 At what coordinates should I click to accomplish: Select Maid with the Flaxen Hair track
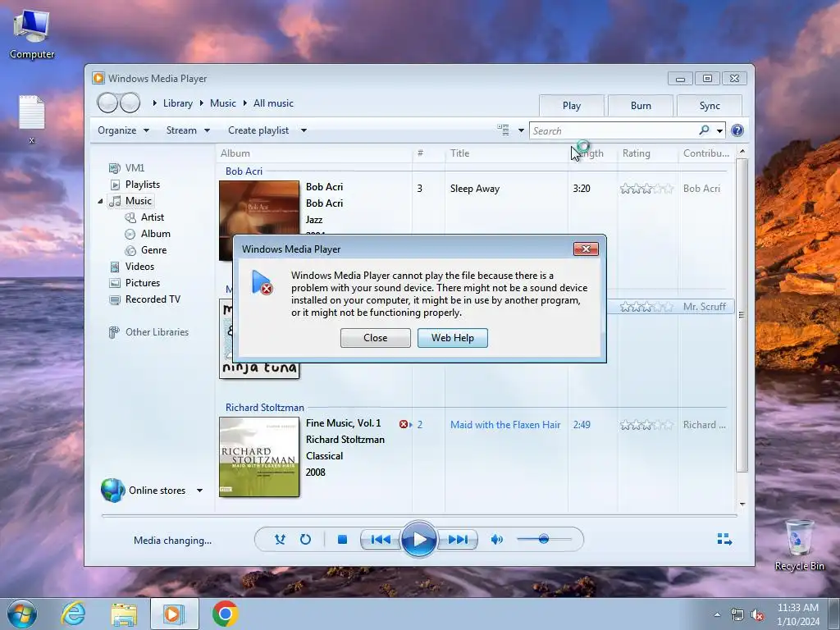point(505,425)
